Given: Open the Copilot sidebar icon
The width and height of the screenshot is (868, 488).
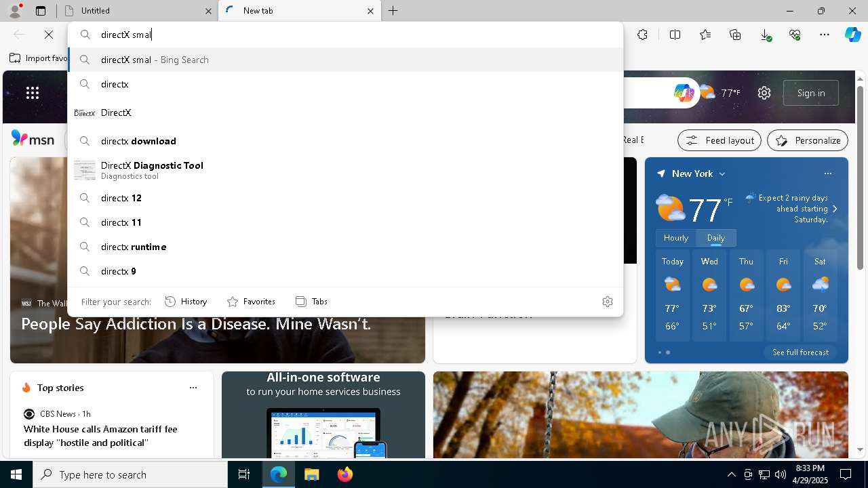Looking at the screenshot, I should tap(853, 35).
